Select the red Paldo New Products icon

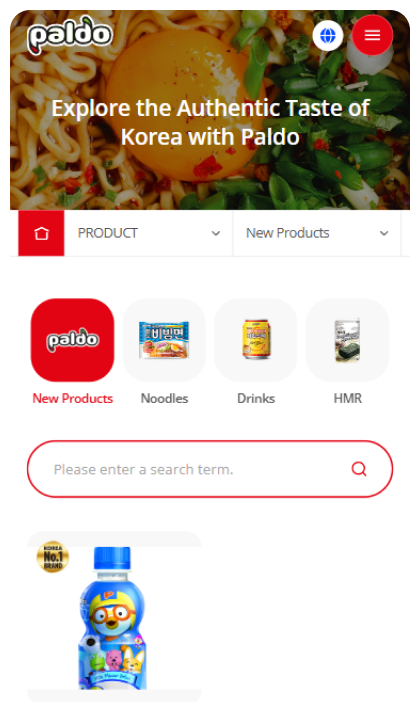[72, 340]
